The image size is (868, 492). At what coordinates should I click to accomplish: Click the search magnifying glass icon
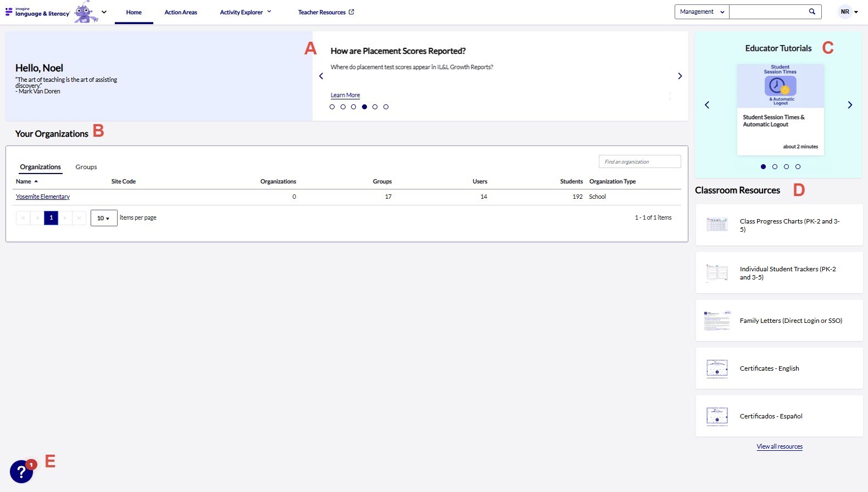811,12
